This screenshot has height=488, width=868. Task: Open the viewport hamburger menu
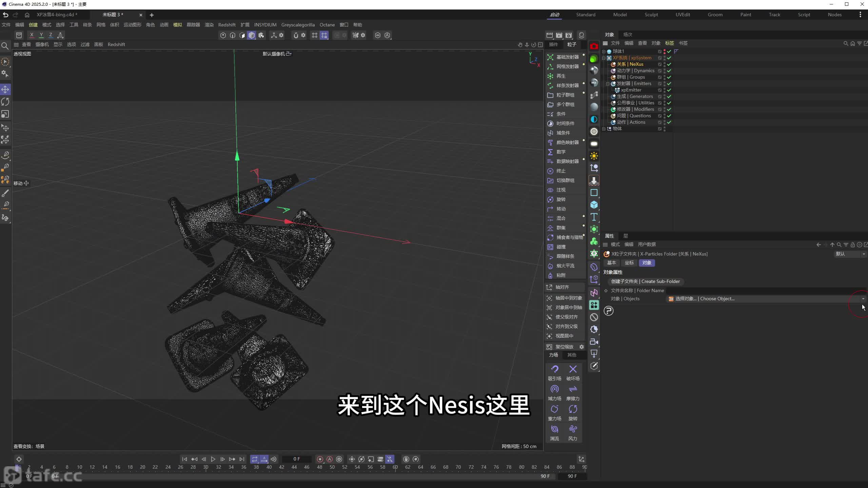[x=16, y=44]
